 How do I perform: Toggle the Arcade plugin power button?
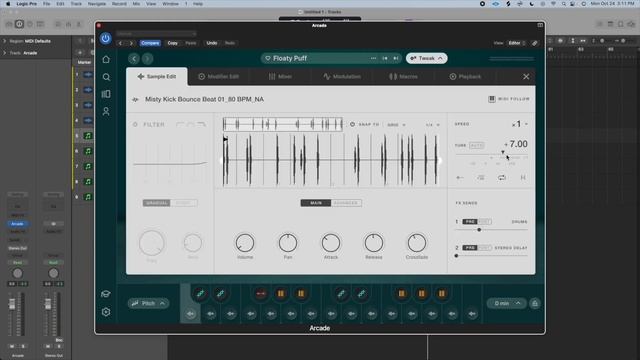tap(105, 38)
